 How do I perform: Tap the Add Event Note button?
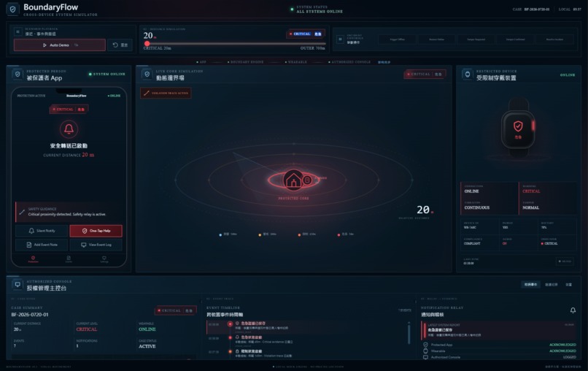pyautogui.click(x=42, y=245)
